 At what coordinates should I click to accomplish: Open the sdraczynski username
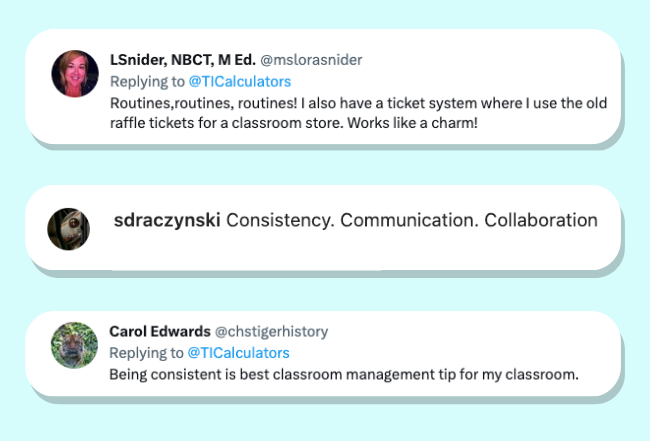point(168,220)
